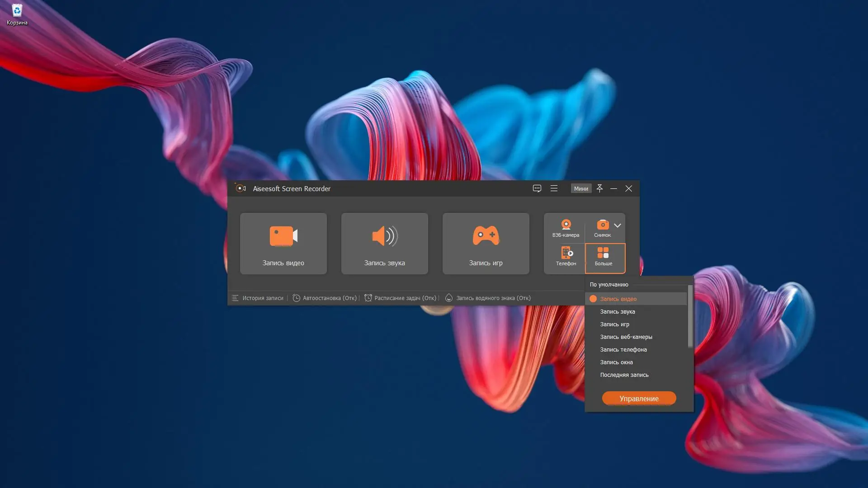The image size is (868, 488).
Task: Choose Запись окна from the list
Action: point(616,362)
